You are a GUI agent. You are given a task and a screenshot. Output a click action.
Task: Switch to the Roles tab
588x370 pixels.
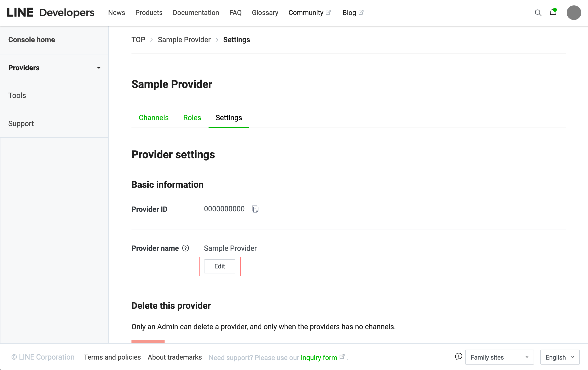click(x=192, y=118)
